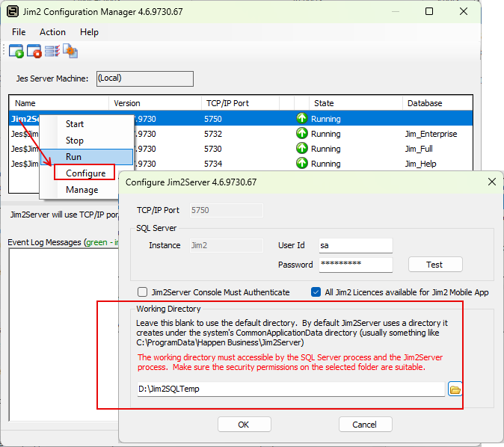This screenshot has height=447, width=504.
Task: Click green running icon on port 5730 row
Action: pos(302,149)
